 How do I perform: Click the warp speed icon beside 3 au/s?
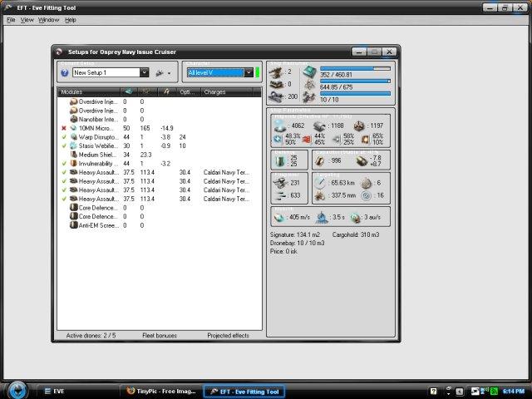[x=355, y=218]
